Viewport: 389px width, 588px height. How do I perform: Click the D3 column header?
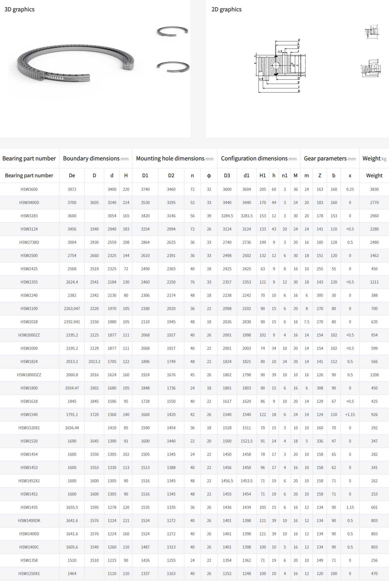[227, 176]
